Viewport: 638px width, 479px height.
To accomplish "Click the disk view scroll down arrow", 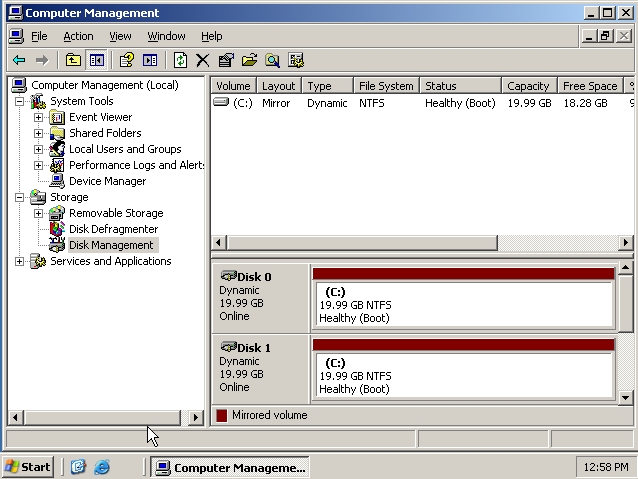I will (625, 398).
